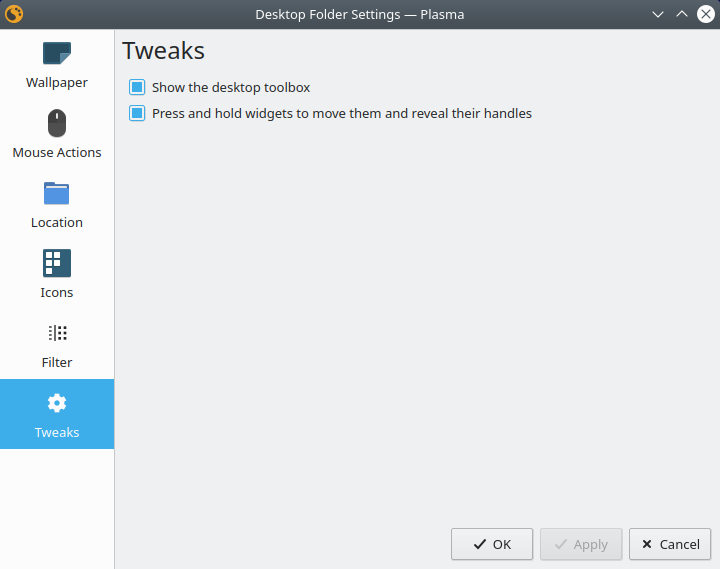The image size is (720, 569).
Task: Disable the Show the desktop toolbox checkbox
Action: [x=138, y=88]
